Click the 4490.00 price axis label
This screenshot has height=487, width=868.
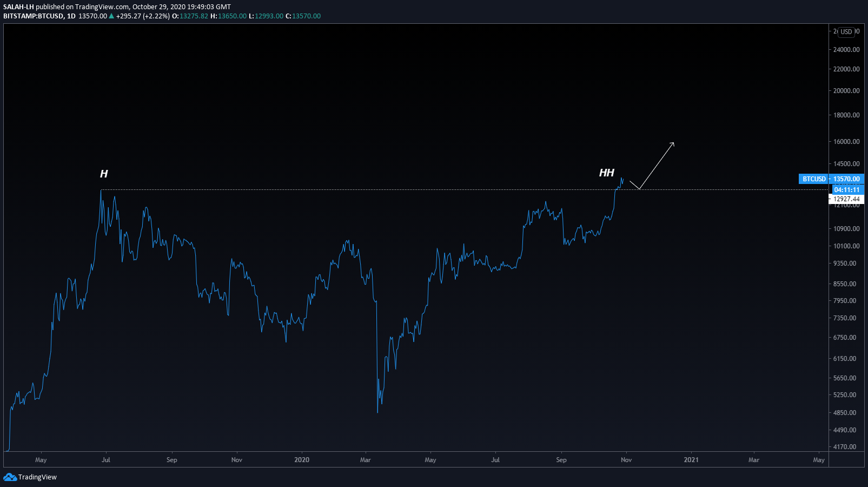[x=845, y=430]
